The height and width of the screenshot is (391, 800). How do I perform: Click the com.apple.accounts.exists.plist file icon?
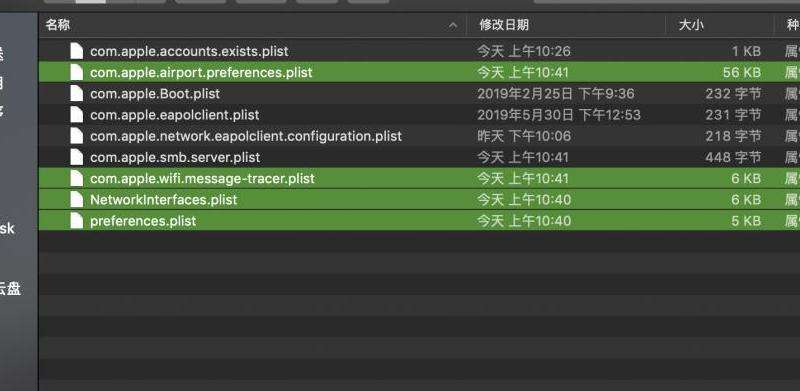pos(77,51)
